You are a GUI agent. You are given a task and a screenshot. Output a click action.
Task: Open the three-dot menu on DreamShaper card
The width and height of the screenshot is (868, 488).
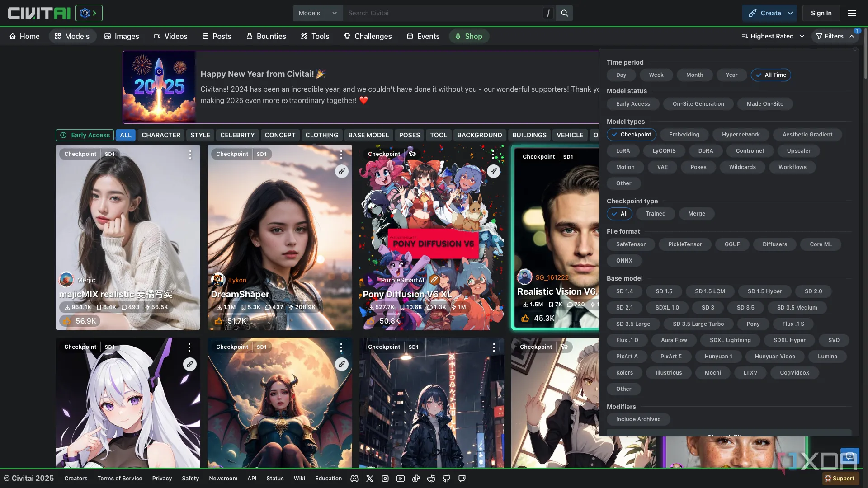[x=341, y=155]
